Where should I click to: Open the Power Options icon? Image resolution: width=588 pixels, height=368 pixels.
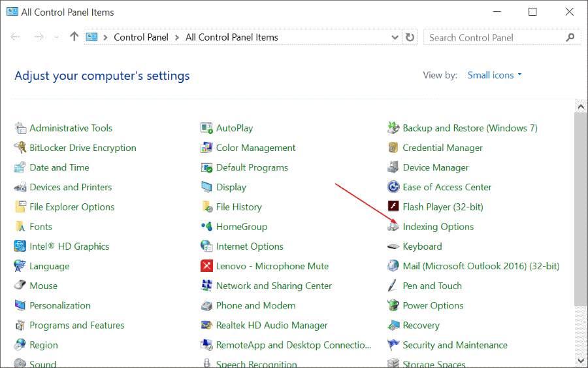393,305
